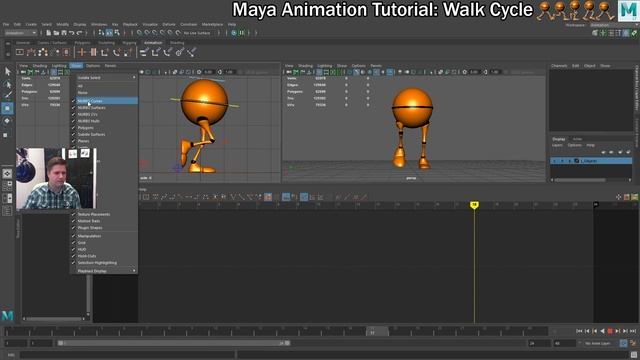Click Go to Start of playback range
The width and height of the screenshot is (640, 360).
[x=579, y=331]
